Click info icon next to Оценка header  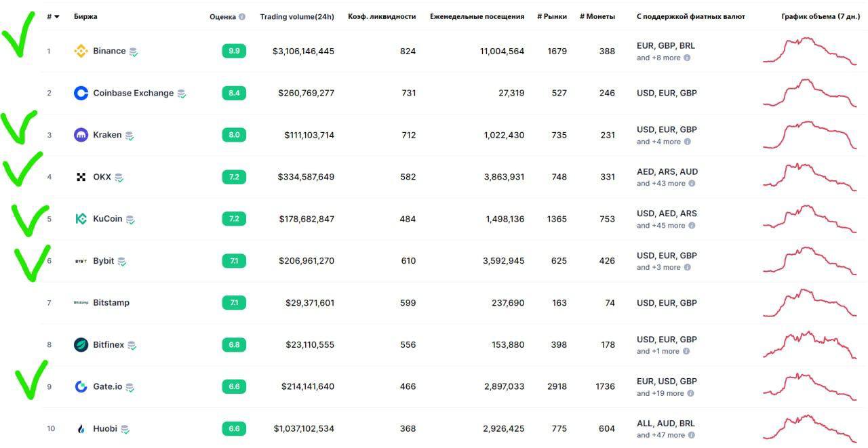point(242,17)
